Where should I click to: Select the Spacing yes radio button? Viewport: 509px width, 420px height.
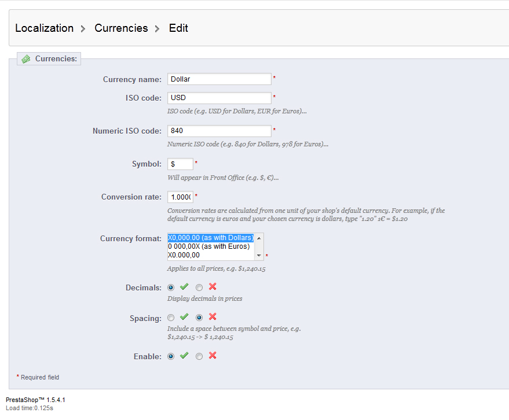171,318
